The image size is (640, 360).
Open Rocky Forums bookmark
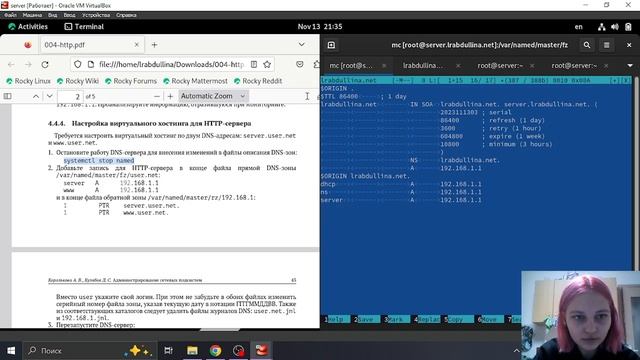click(131, 81)
